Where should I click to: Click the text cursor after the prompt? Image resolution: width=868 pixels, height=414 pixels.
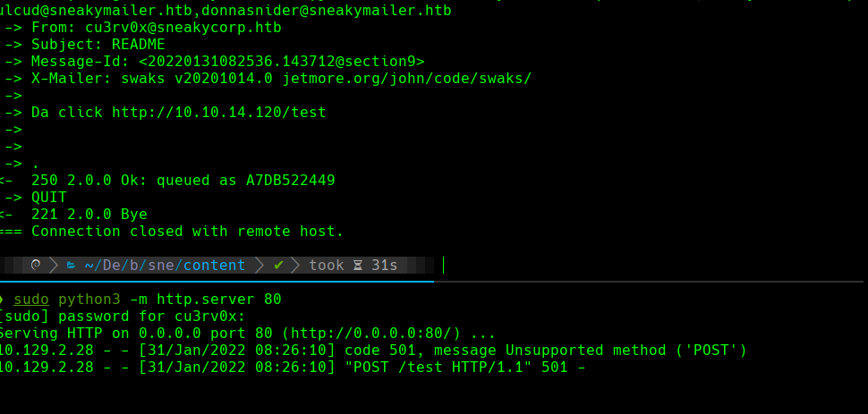click(444, 266)
